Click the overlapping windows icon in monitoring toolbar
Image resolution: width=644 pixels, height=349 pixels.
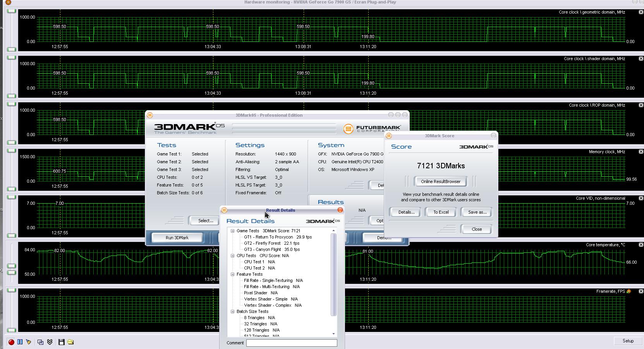click(x=40, y=342)
